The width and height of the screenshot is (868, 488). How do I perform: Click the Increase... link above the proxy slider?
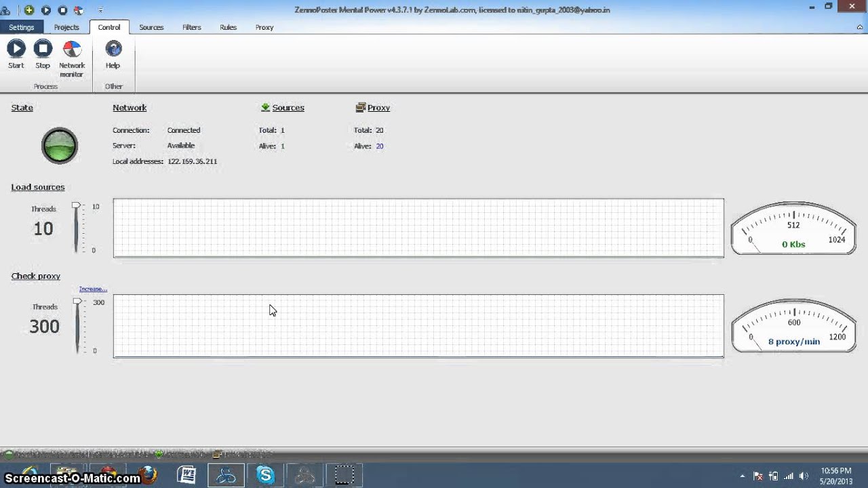coord(93,289)
